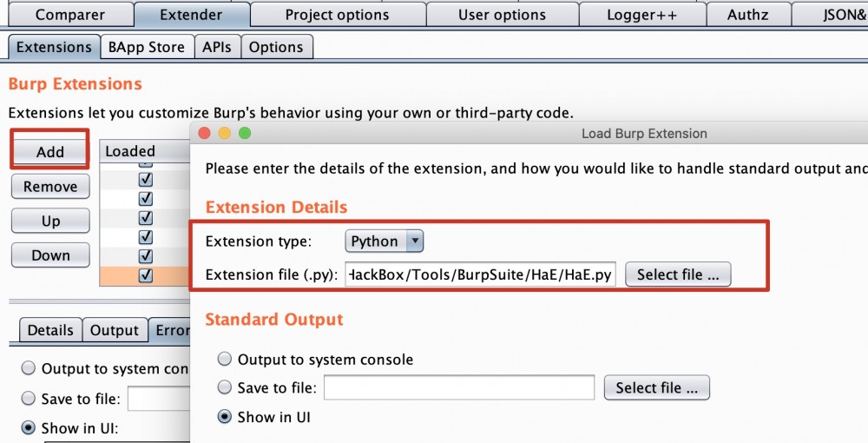The image size is (868, 443).
Task: Uncheck the highlighted extension's Loaded checkbox
Action: click(x=146, y=275)
